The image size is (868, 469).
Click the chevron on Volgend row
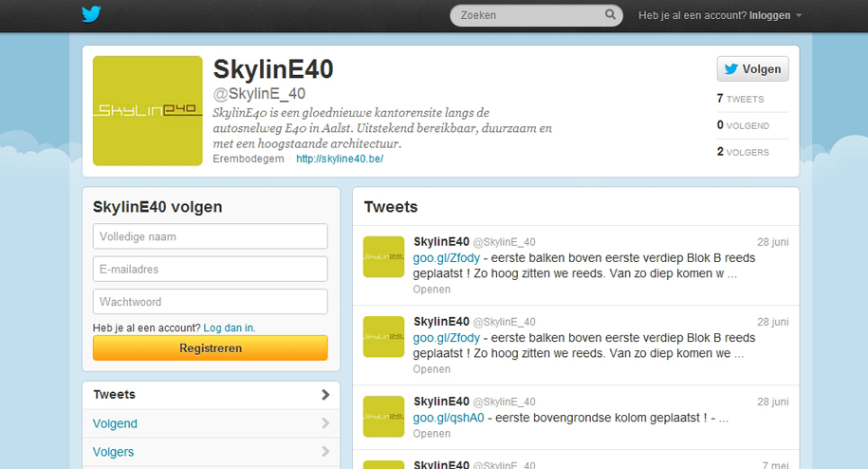tap(325, 423)
